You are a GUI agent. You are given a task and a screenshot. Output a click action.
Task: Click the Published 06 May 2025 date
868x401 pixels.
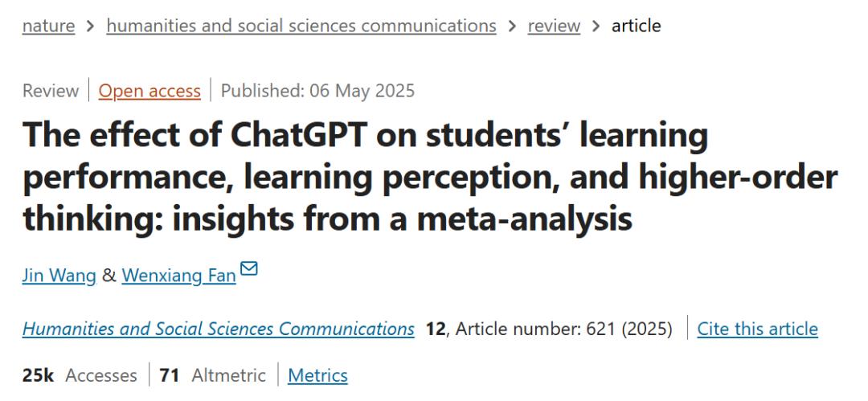[x=317, y=91]
